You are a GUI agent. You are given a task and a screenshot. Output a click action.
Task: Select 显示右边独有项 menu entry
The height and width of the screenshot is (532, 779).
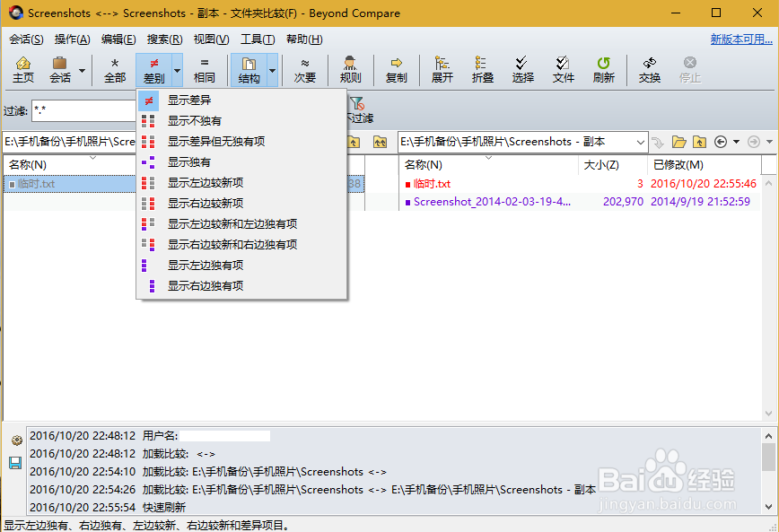point(241,285)
